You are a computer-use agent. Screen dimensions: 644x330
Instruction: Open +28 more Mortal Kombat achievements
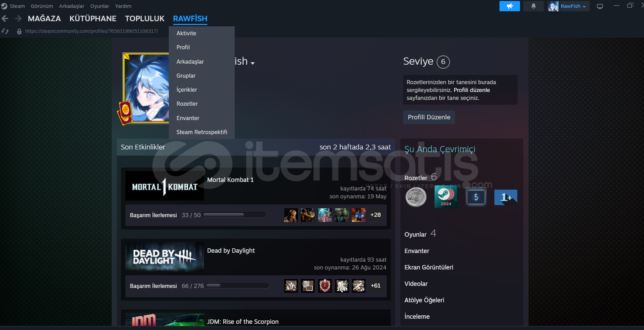click(375, 215)
